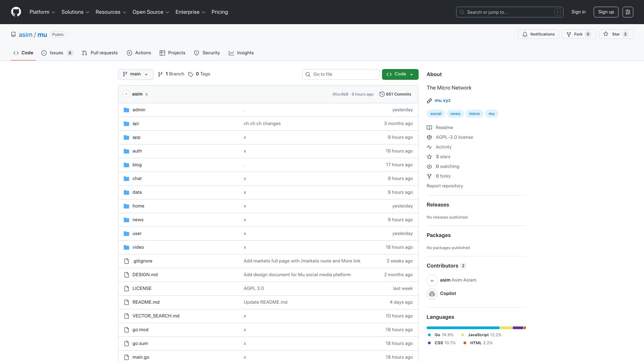
Task: Open the command palette icon in header
Action: tap(628, 12)
